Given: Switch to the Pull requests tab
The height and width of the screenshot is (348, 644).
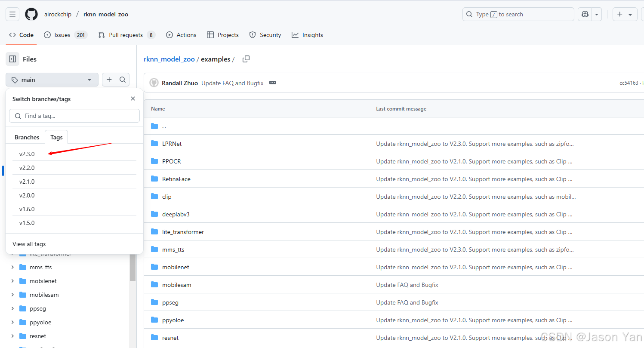Looking at the screenshot, I should [126, 35].
